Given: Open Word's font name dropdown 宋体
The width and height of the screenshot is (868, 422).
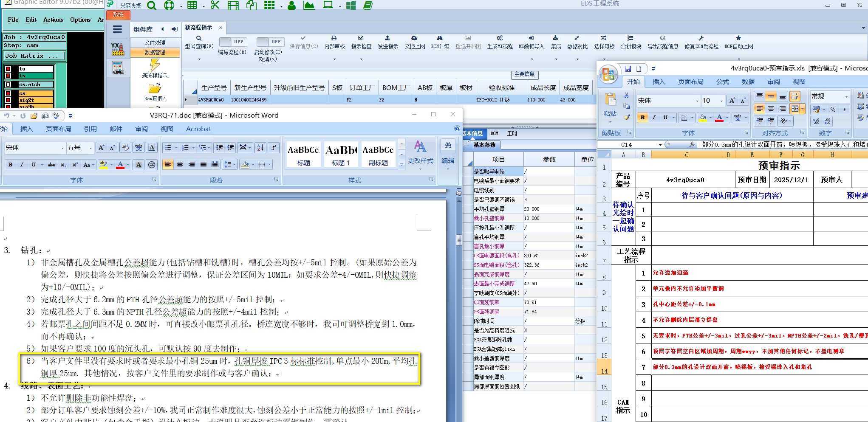Looking at the screenshot, I should point(62,148).
